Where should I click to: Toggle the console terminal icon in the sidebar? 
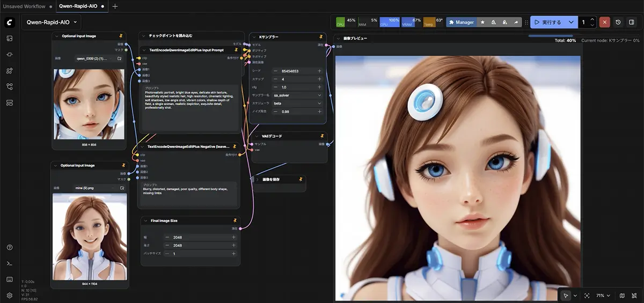click(x=9, y=263)
